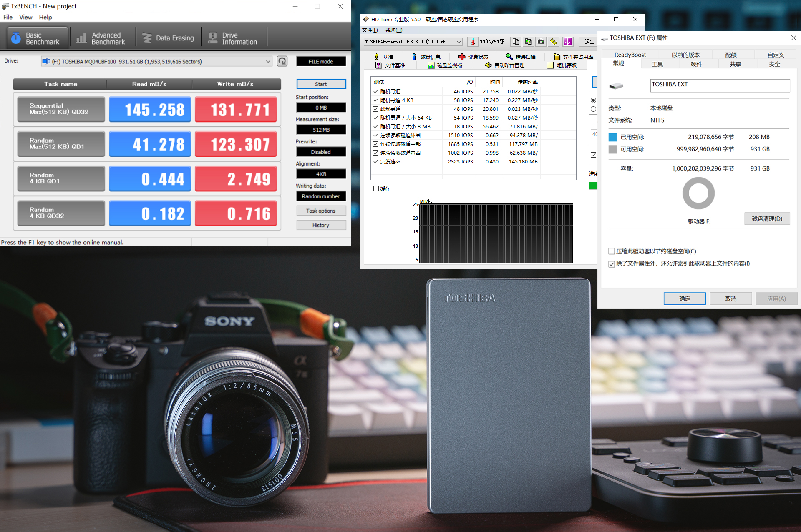Click HD Tune temperature thermometer icon
The width and height of the screenshot is (801, 532).
coord(473,42)
